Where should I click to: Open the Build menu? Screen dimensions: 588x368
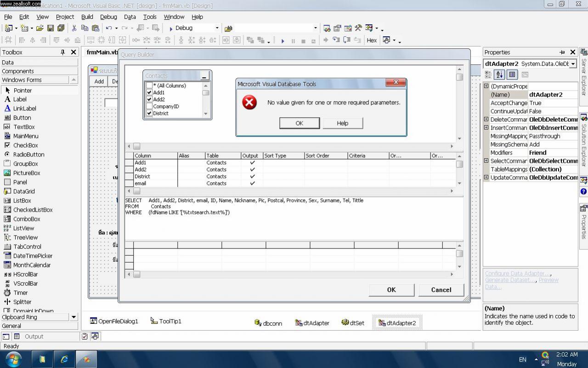[x=87, y=17]
